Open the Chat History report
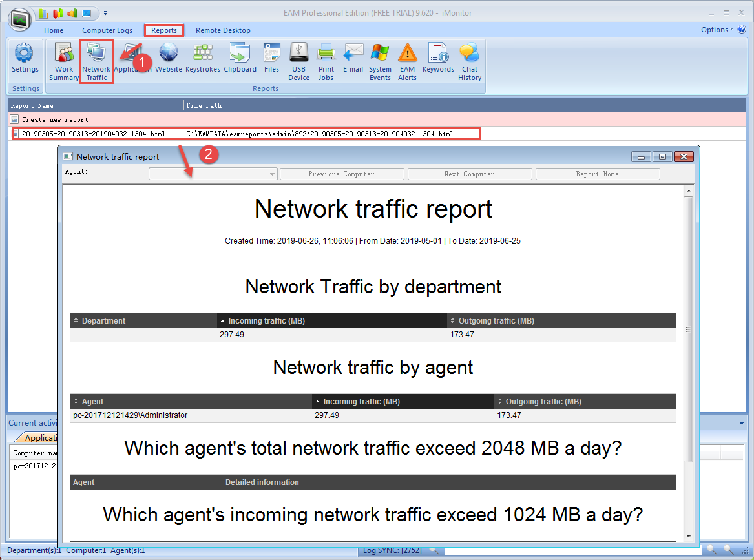Image resolution: width=754 pixels, height=560 pixels. 470,62
